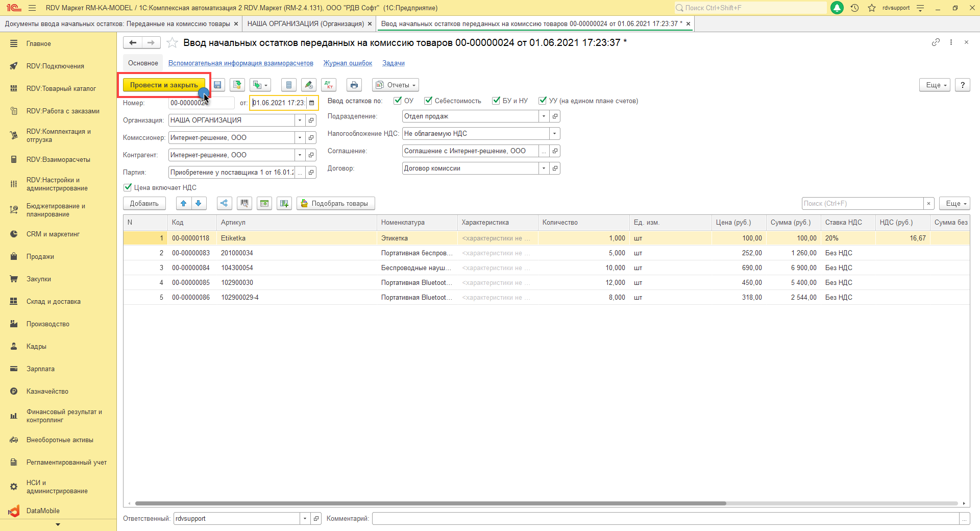Switch to the Журнал ошибок tab

[x=348, y=63]
